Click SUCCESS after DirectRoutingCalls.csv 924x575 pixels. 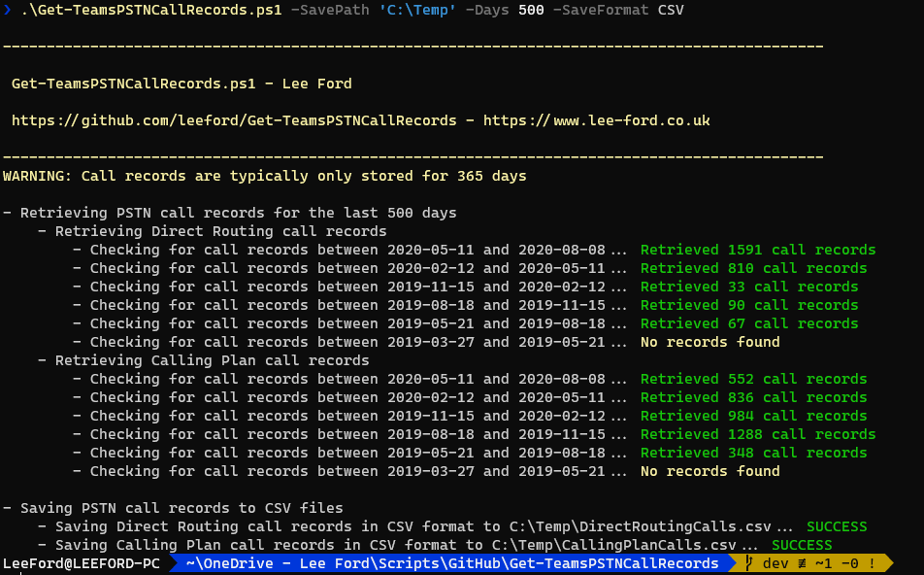point(836,526)
